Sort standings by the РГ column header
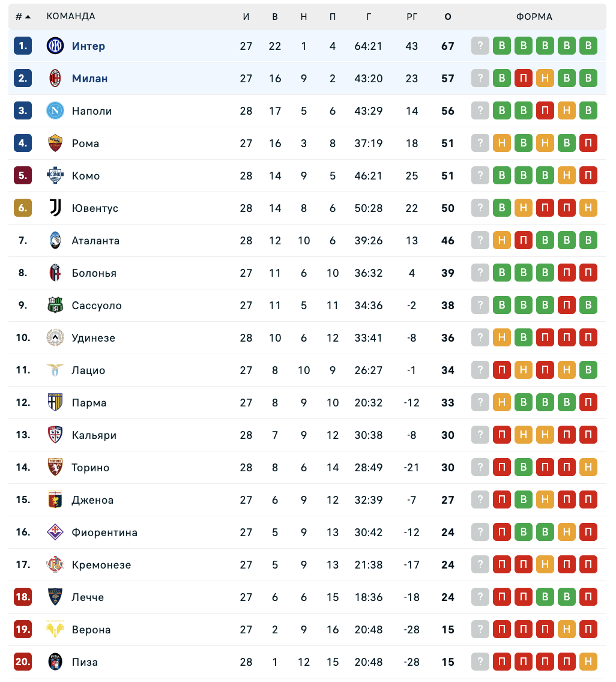 412,17
